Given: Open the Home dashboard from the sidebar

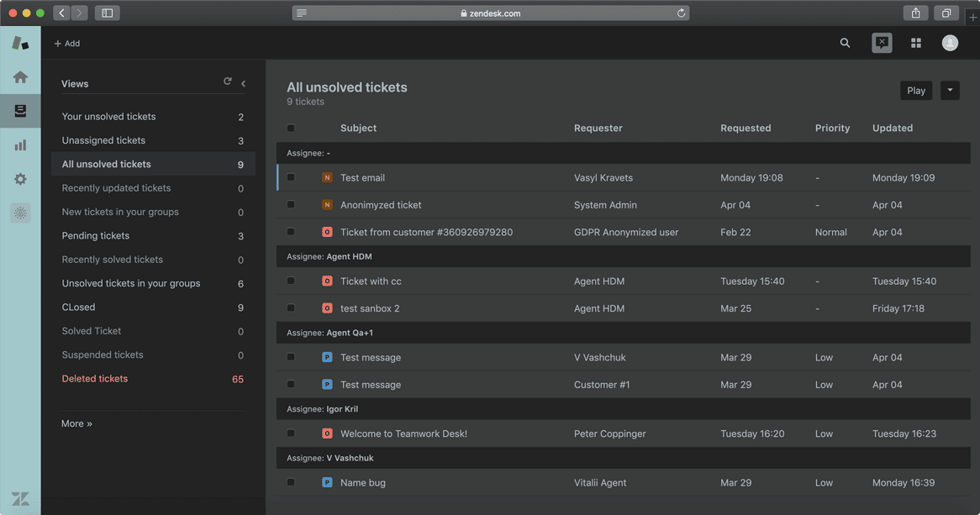Looking at the screenshot, I should [x=20, y=76].
